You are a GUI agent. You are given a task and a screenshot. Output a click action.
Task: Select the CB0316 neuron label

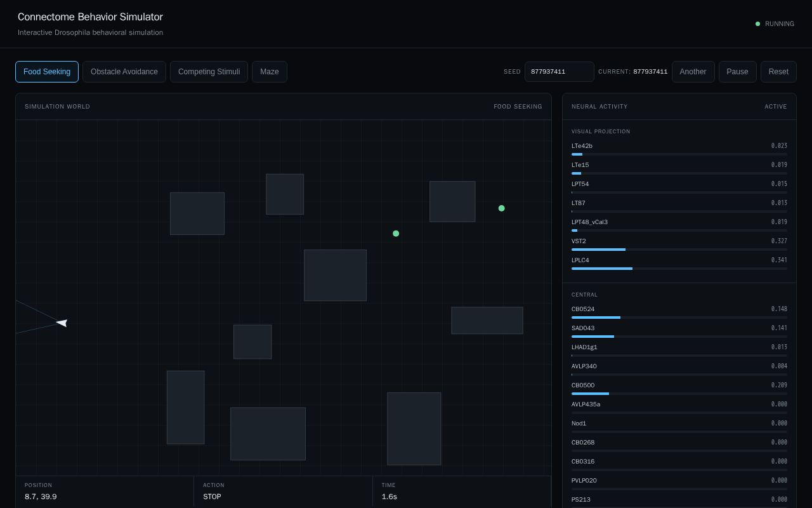click(583, 462)
